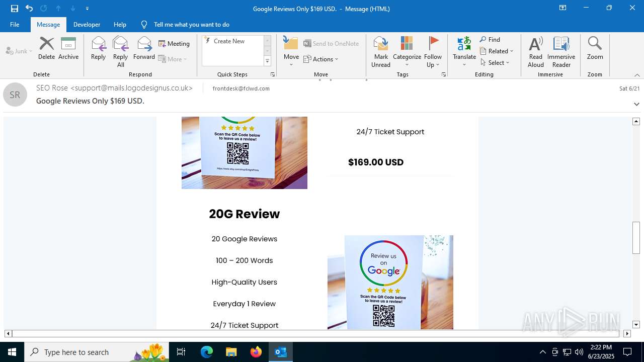Launch Microsoft Edge from taskbar
This screenshot has height=362, width=644.
pyautogui.click(x=207, y=352)
